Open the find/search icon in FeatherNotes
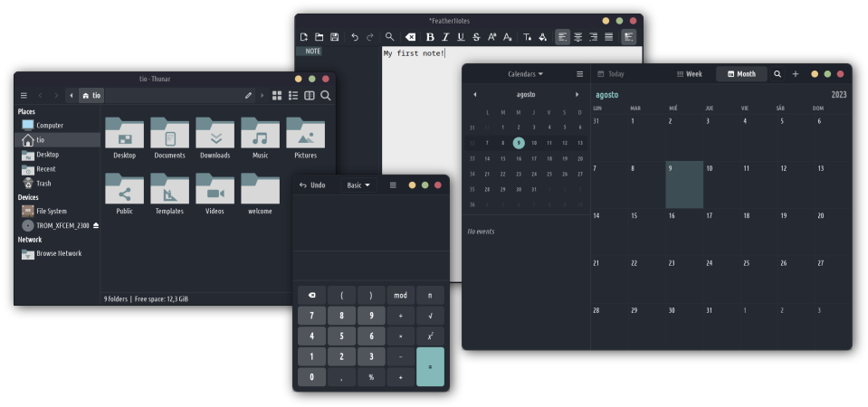 (x=389, y=37)
